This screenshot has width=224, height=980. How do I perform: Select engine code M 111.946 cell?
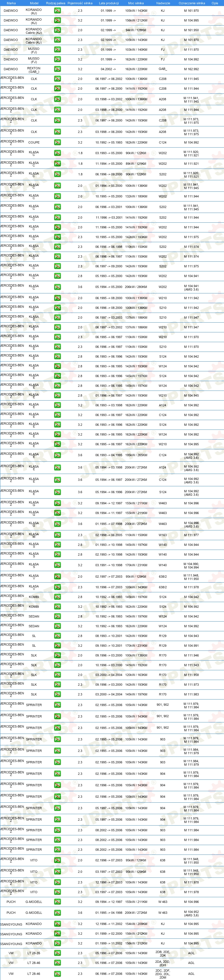[x=191, y=656]
